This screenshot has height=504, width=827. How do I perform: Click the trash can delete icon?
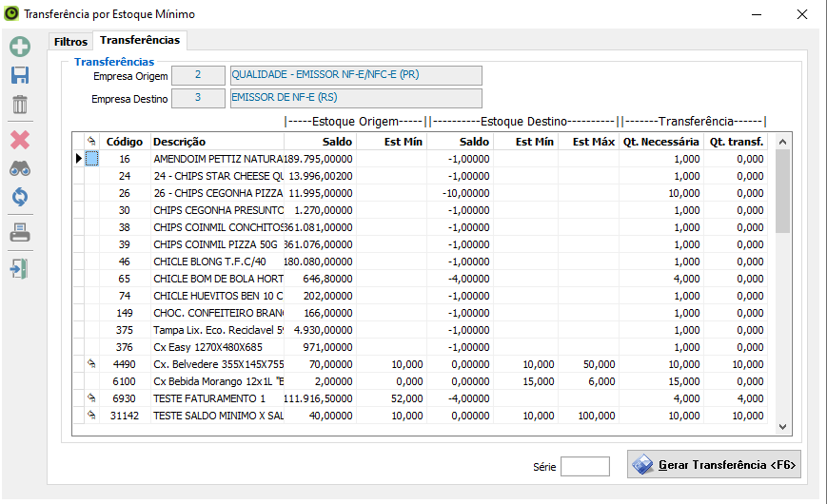[20, 104]
